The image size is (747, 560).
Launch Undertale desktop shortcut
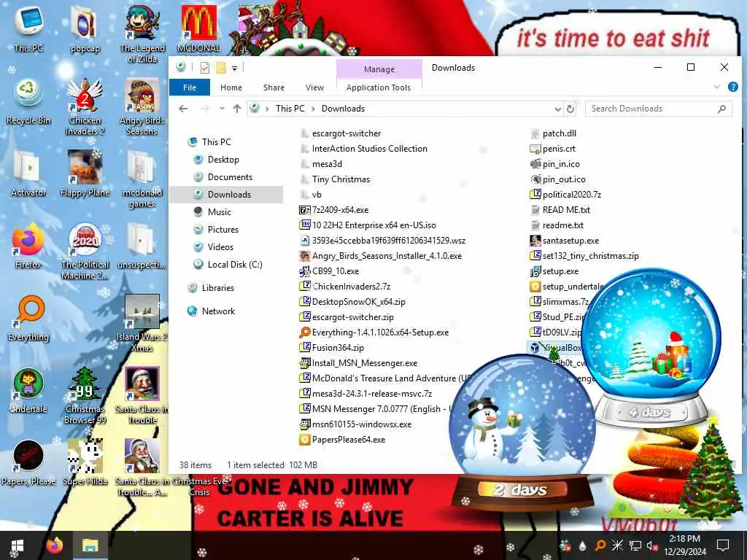(x=28, y=391)
